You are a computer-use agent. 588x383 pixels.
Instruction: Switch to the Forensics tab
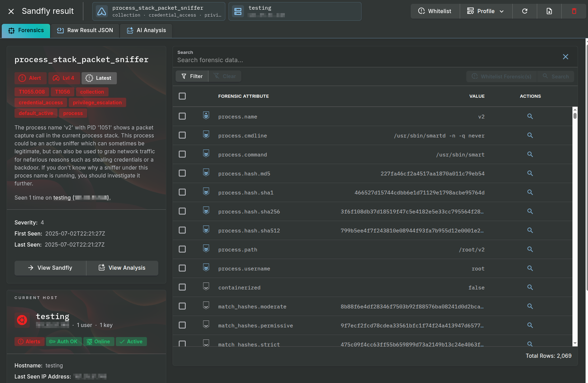26,30
